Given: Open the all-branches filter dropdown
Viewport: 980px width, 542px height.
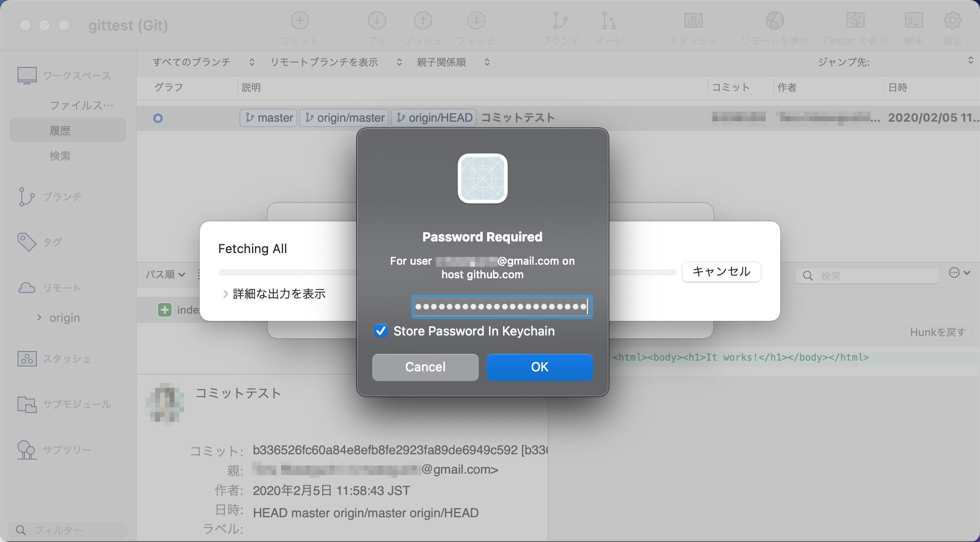Looking at the screenshot, I should coord(203,62).
